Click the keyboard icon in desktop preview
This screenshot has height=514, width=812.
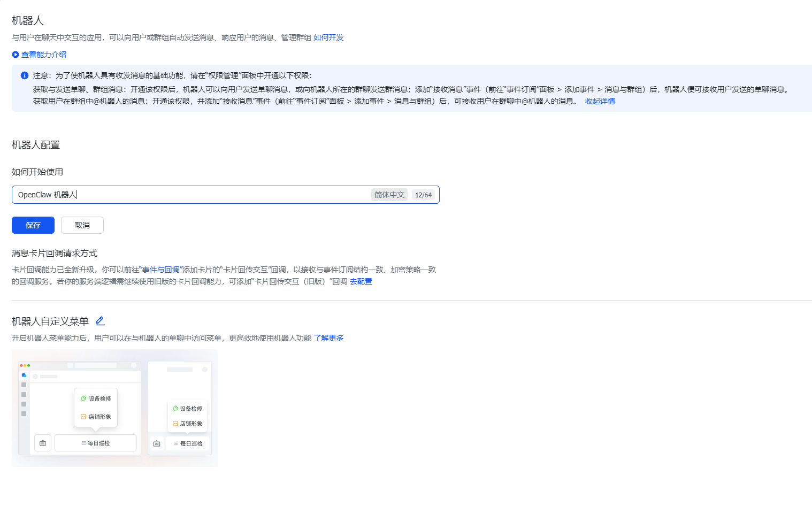43,443
